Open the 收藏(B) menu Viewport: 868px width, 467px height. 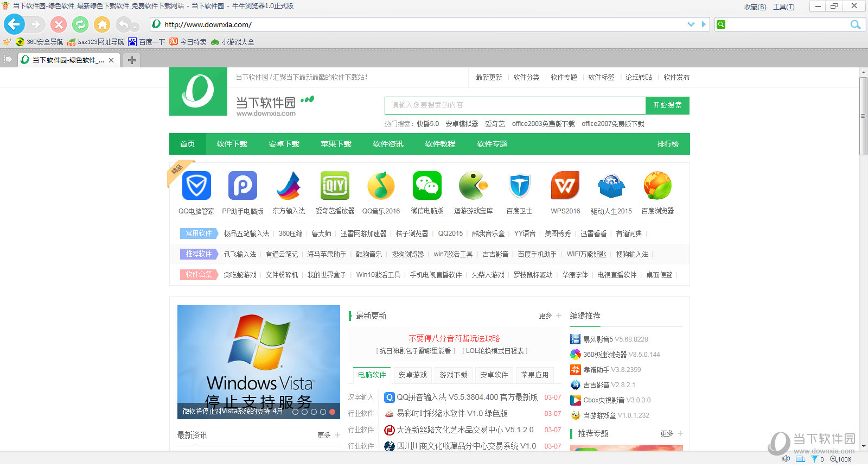pyautogui.click(x=755, y=7)
